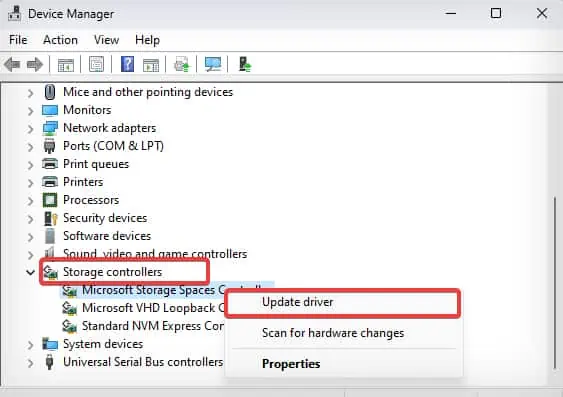Choose Scan for hardware changes menu entry
The width and height of the screenshot is (563, 397).
point(343,333)
